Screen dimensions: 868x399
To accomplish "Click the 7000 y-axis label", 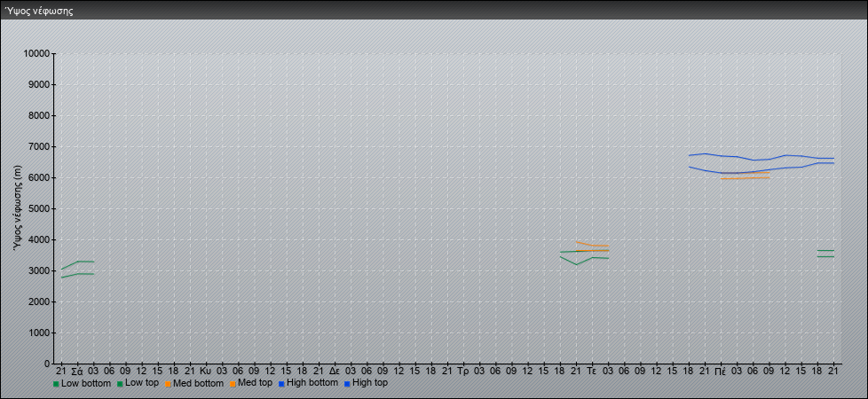I will pyautogui.click(x=38, y=146).
